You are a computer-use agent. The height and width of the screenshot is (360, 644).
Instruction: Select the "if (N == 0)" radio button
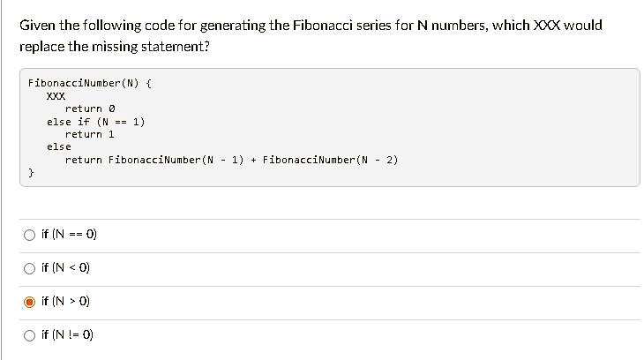[29, 235]
